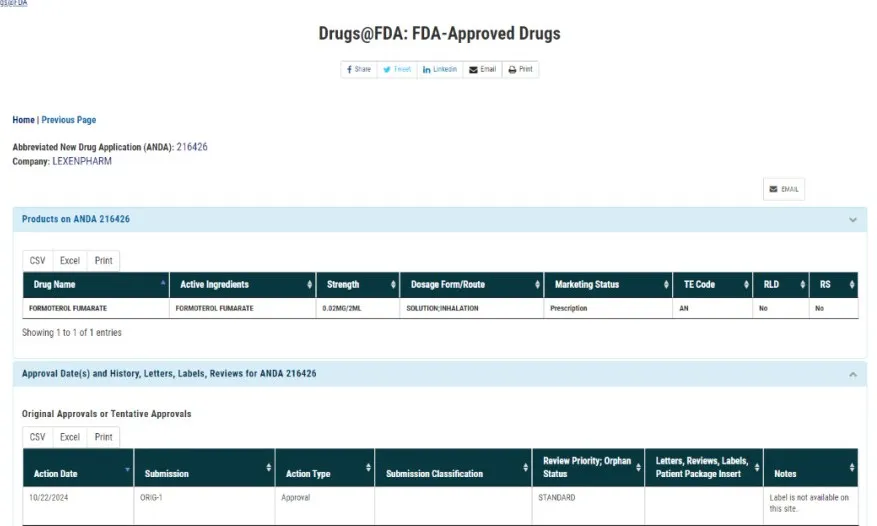
Task: Print page using top Print button
Action: (520, 70)
